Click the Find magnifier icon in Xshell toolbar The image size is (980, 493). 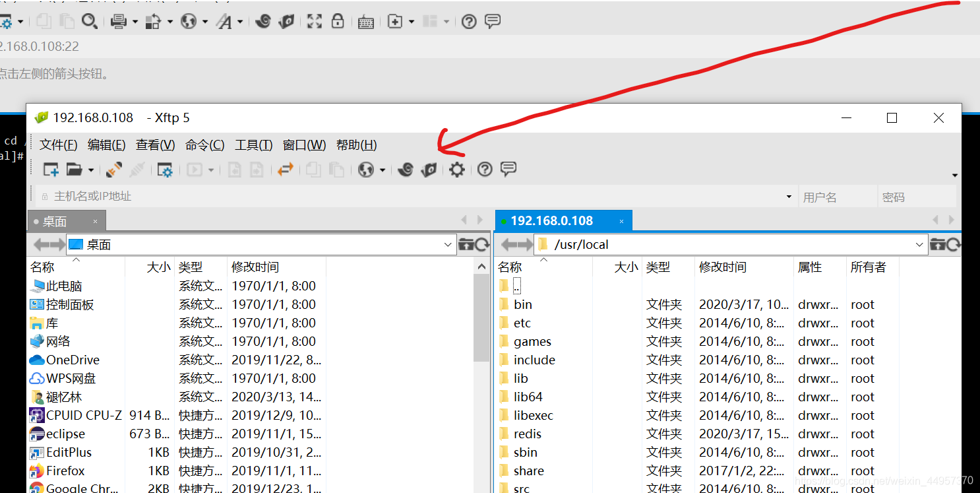tap(89, 22)
